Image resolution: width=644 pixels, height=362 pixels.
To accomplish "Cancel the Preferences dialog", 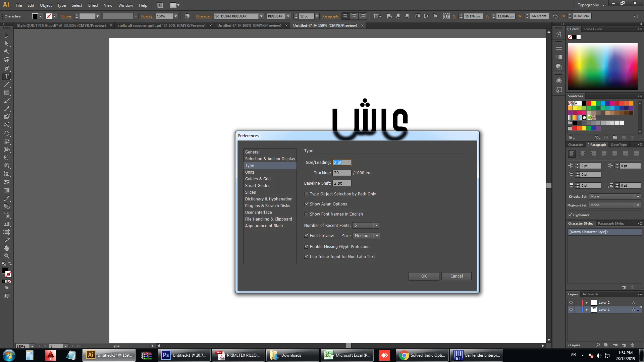I will coord(456,276).
